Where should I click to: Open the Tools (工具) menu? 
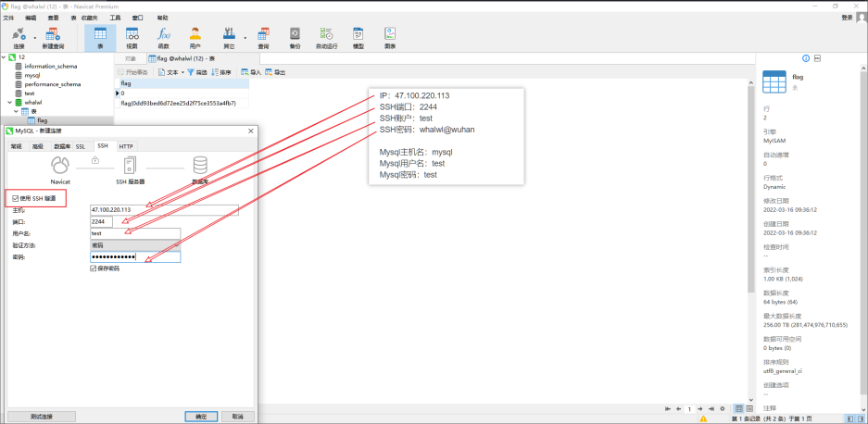115,18
